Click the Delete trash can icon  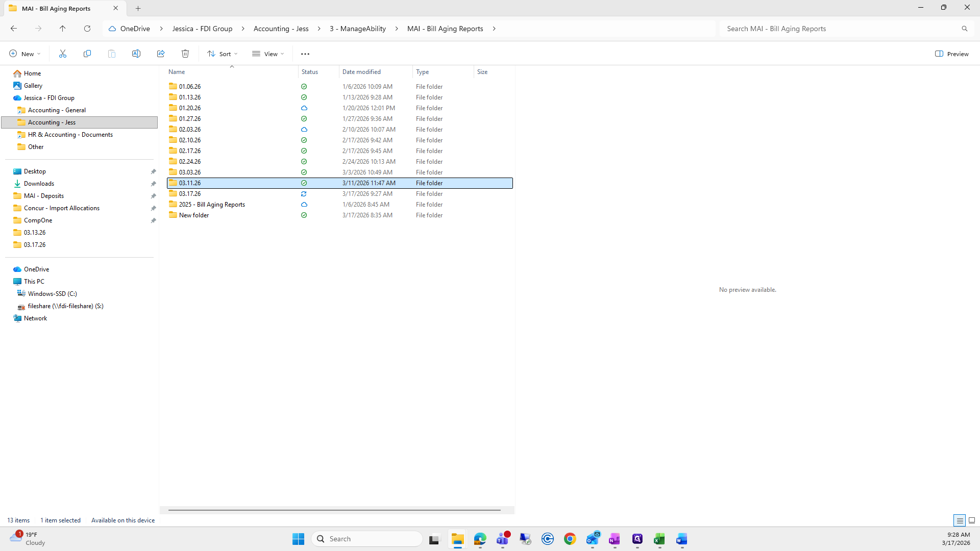click(185, 54)
